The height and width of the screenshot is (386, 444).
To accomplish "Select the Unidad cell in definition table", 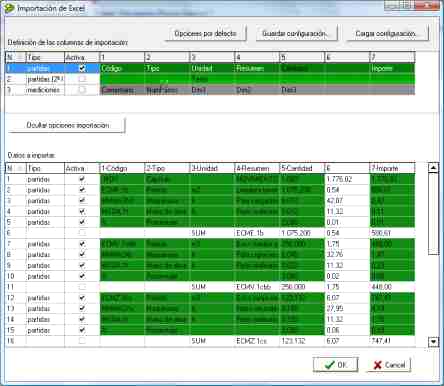I will pyautogui.click(x=212, y=68).
